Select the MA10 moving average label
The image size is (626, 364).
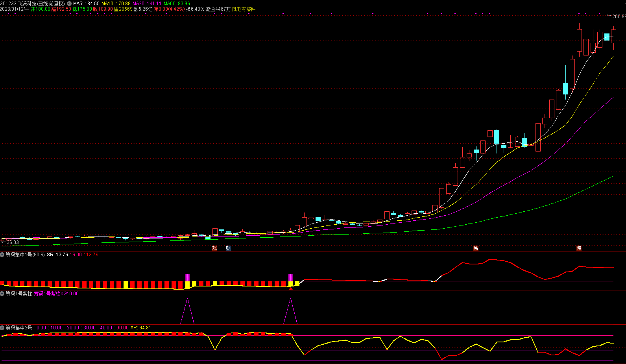point(116,4)
